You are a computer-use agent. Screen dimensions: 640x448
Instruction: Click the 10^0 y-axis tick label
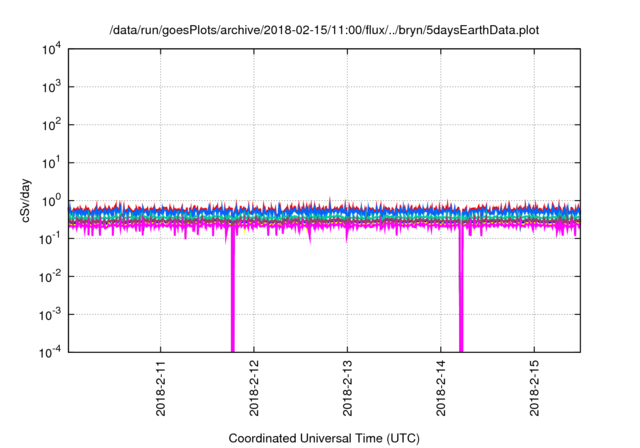(x=51, y=201)
